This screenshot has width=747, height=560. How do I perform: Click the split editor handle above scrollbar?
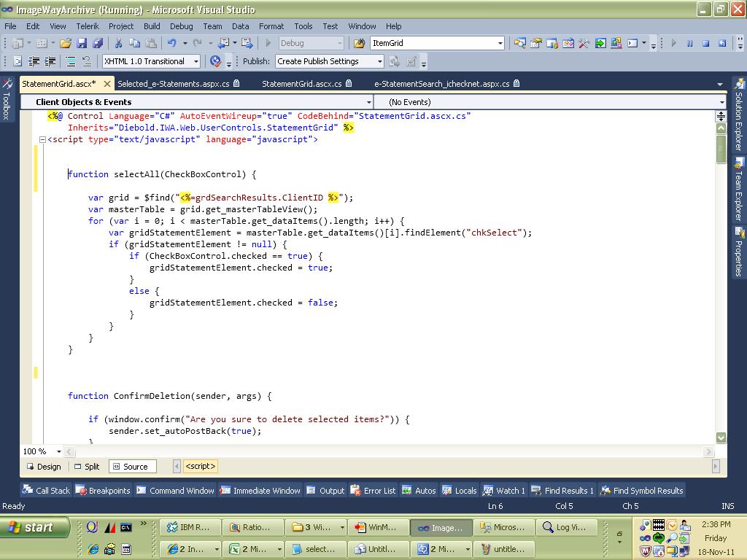(x=721, y=116)
